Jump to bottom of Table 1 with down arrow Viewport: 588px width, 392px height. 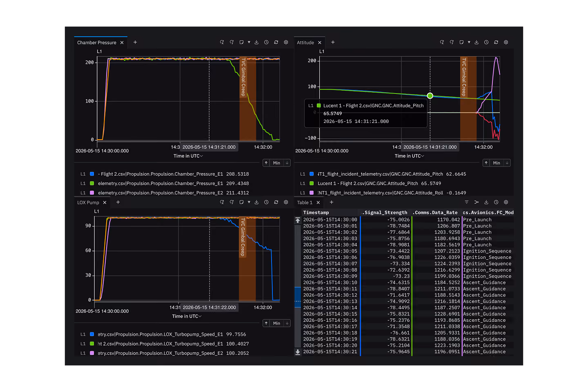click(x=298, y=352)
